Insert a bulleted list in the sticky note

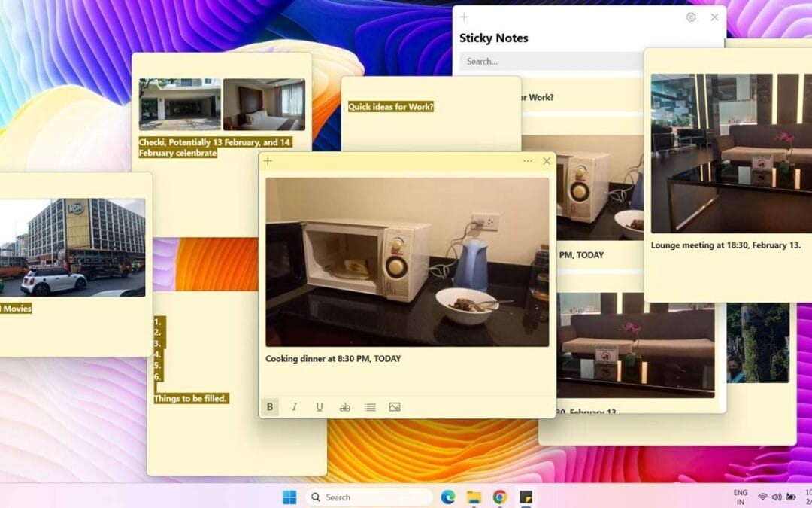pyautogui.click(x=369, y=406)
